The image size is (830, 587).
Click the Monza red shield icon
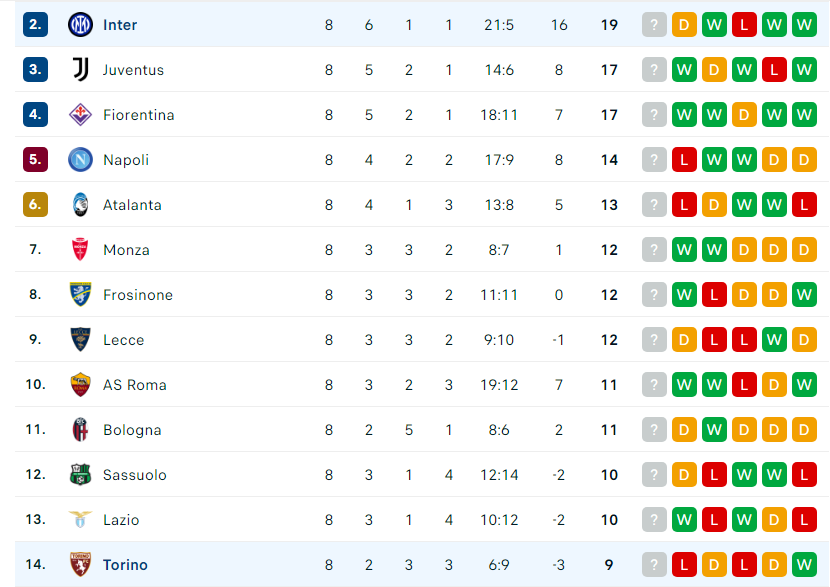pos(80,250)
